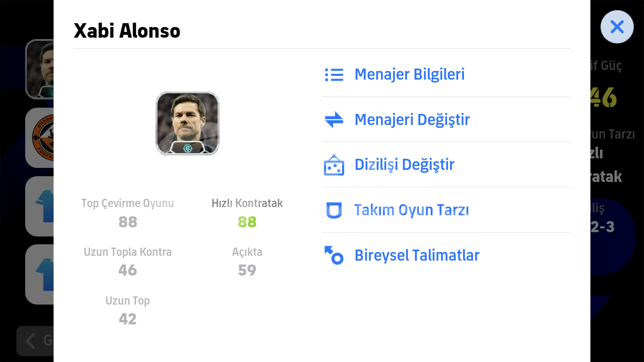Select Menajeri Değiştir option
The height and width of the screenshot is (362, 644).
446,120
